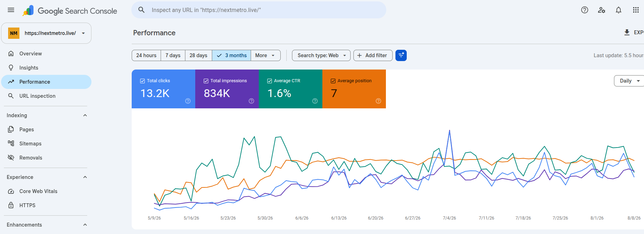
Task: Open the Help question mark icon
Action: 585,10
